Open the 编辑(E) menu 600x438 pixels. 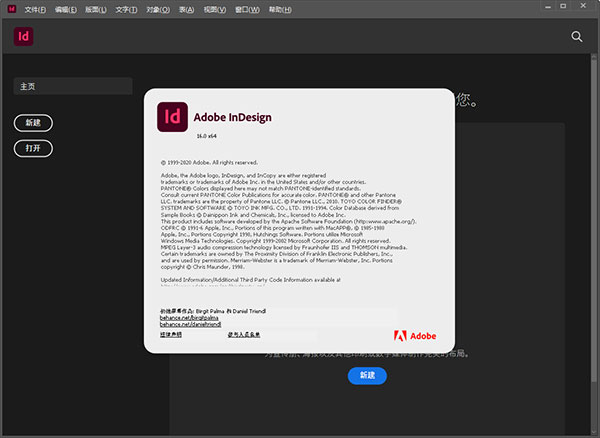coord(65,8)
